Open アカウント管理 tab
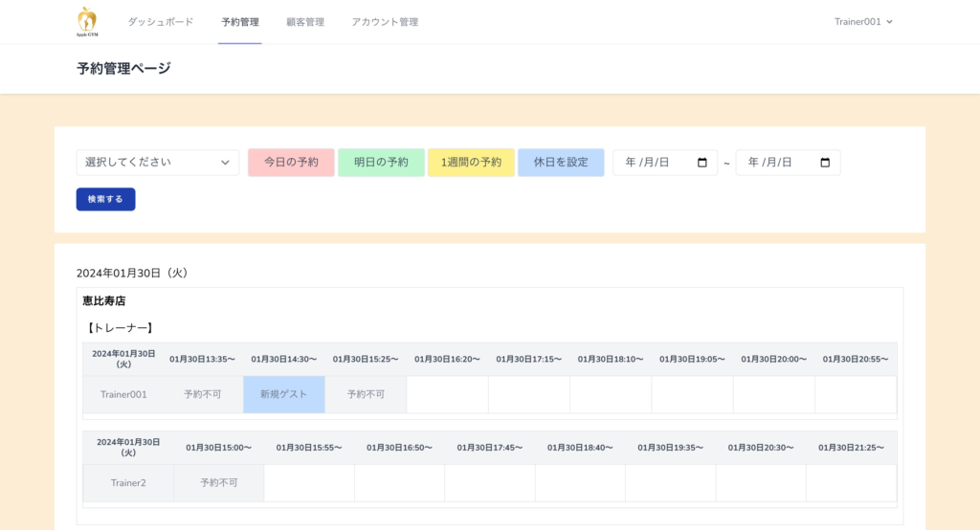Image resolution: width=980 pixels, height=530 pixels. [x=384, y=21]
